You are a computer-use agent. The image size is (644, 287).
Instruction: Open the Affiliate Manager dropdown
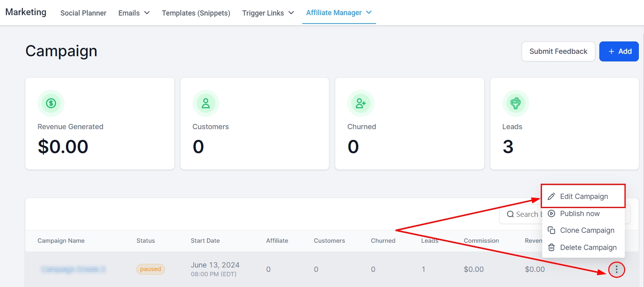(x=339, y=13)
